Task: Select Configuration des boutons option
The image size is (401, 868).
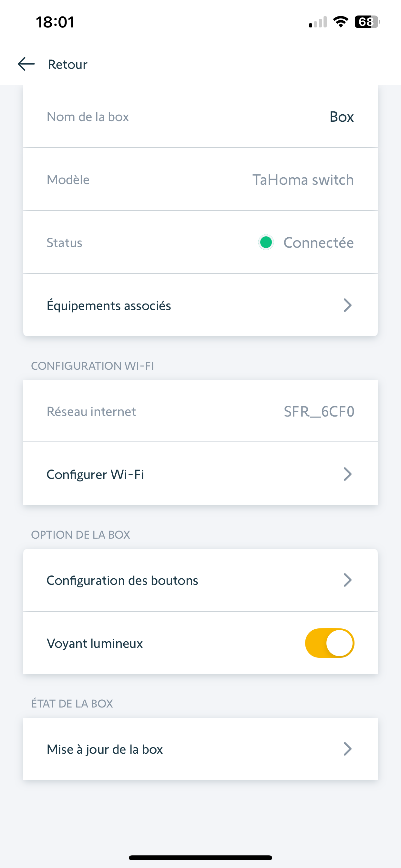Action: pyautogui.click(x=122, y=581)
